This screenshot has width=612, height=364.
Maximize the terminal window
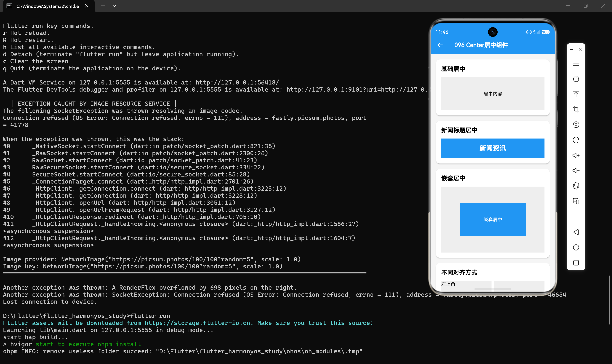pyautogui.click(x=585, y=6)
